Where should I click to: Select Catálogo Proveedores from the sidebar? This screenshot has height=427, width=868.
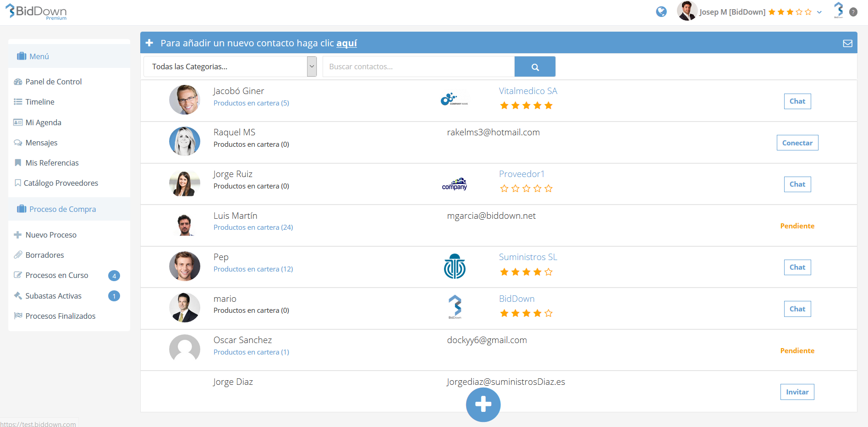click(x=60, y=183)
